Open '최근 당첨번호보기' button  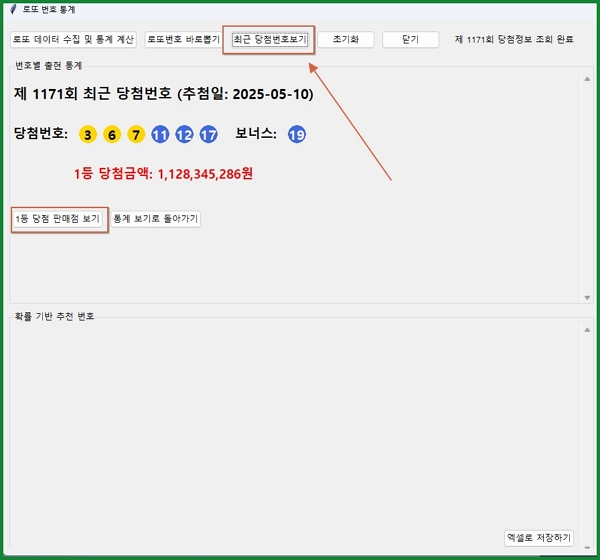[x=270, y=39]
